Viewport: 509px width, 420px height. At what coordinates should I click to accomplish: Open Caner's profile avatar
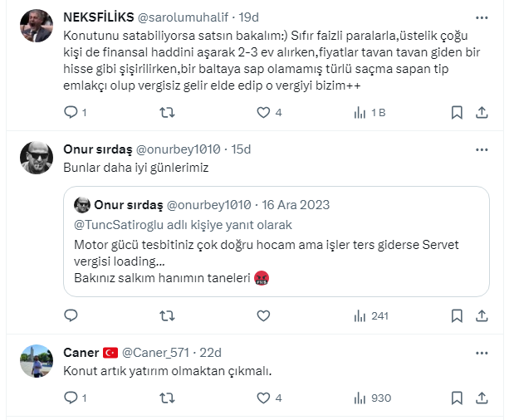click(37, 360)
